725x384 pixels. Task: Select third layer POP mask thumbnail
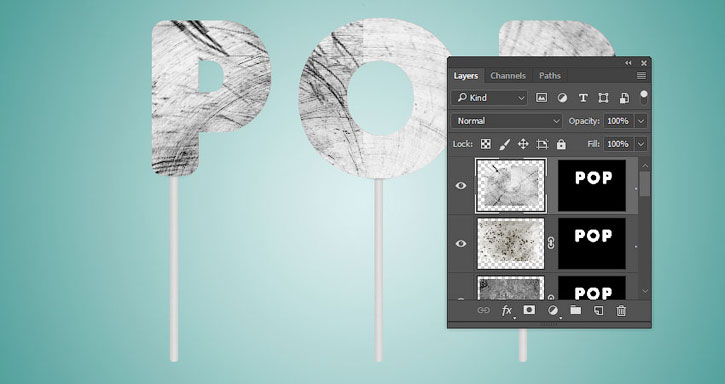click(x=592, y=288)
